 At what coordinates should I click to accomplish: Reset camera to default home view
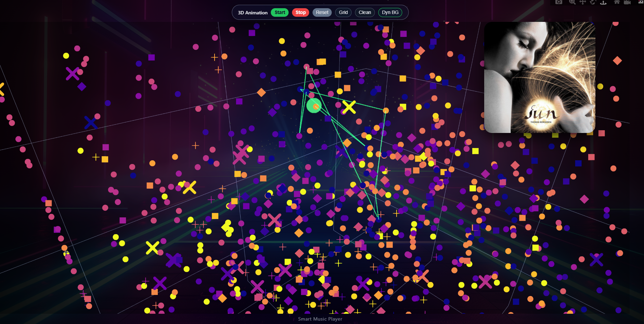tap(617, 2)
